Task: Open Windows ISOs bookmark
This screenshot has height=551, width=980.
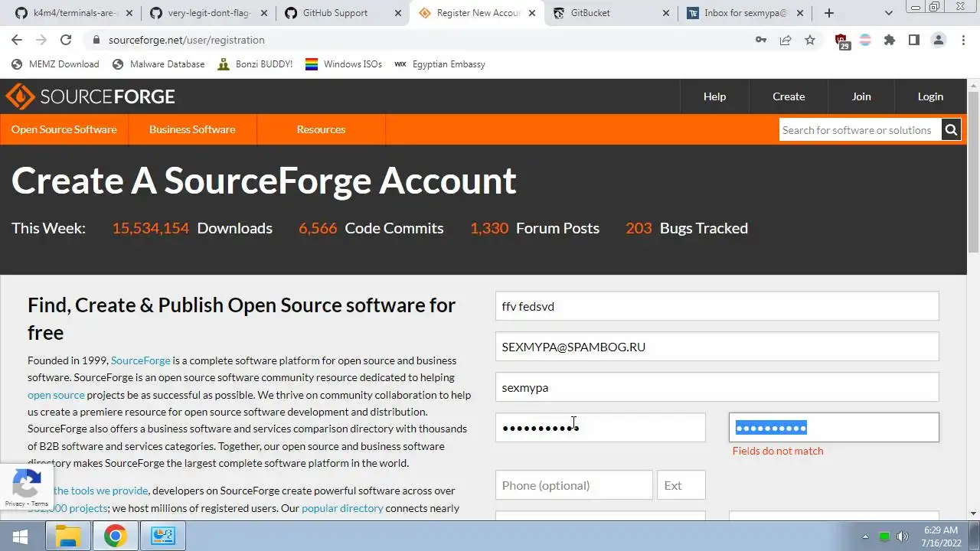Action: tap(344, 64)
